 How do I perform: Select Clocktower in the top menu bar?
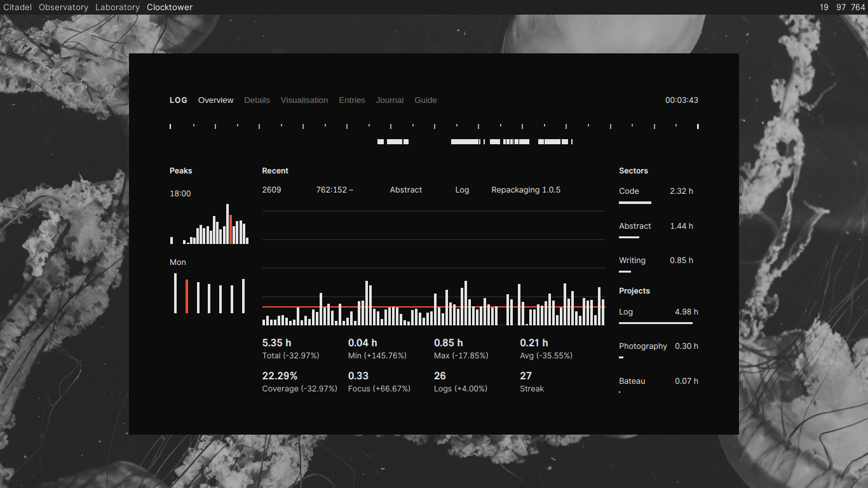(x=169, y=7)
